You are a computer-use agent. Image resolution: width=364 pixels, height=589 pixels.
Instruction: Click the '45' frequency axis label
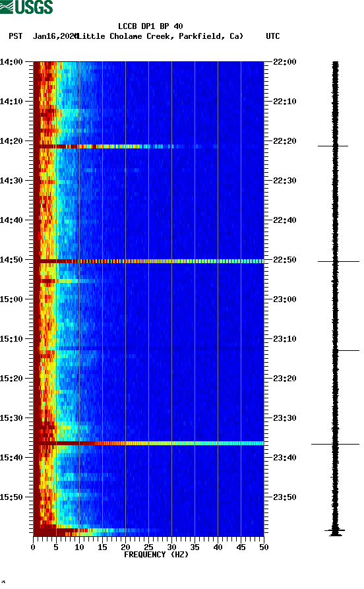pos(241,547)
